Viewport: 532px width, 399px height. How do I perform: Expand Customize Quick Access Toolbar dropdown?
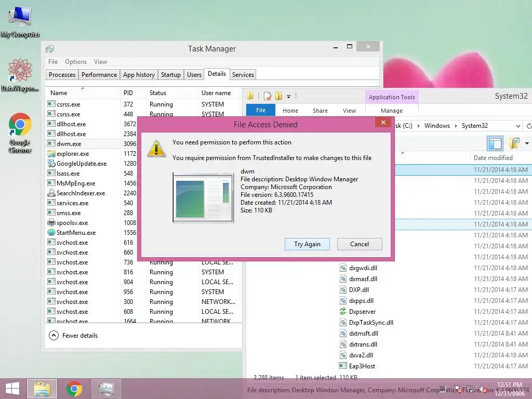pos(289,97)
